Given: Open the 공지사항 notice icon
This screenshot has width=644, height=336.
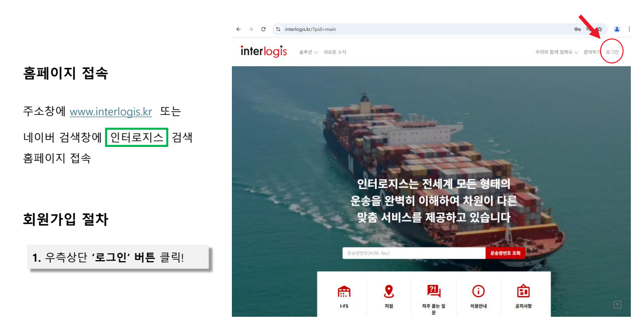Looking at the screenshot, I should point(524,291).
